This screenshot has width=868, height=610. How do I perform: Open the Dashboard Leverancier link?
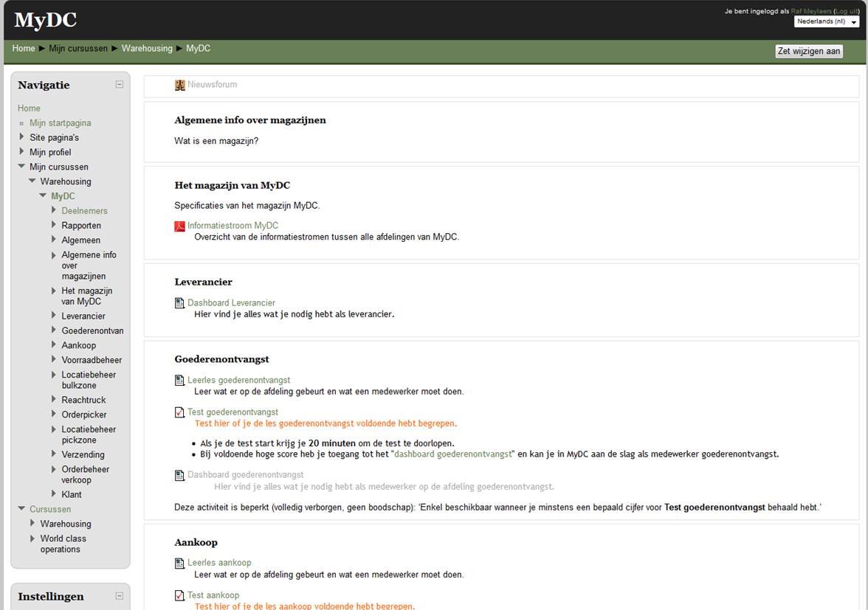[x=231, y=303]
